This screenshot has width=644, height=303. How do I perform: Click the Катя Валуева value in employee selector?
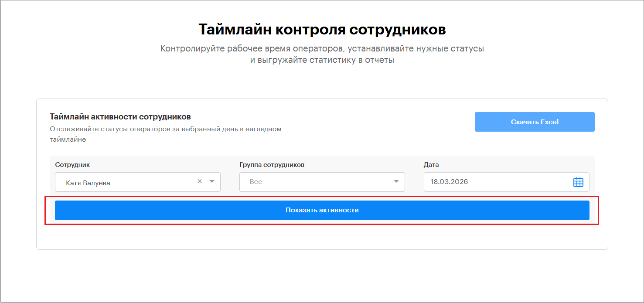[88, 183]
